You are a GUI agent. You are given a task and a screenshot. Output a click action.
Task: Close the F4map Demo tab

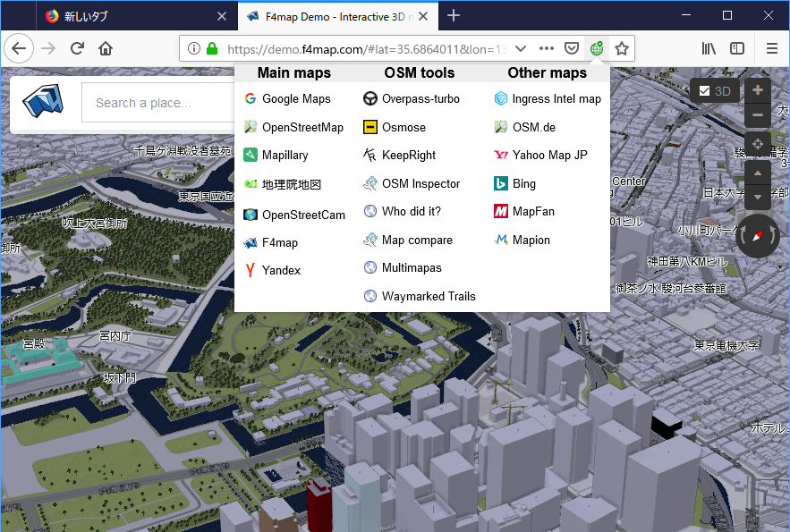point(423,16)
